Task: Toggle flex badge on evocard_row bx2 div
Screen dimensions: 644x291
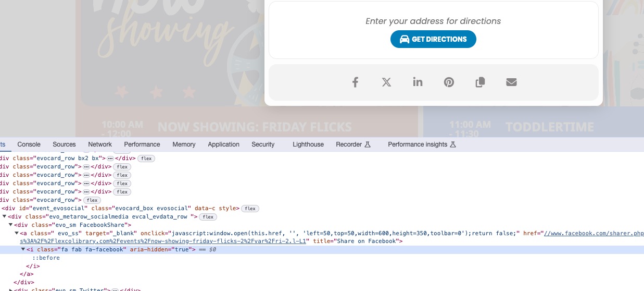Action: 146,159
